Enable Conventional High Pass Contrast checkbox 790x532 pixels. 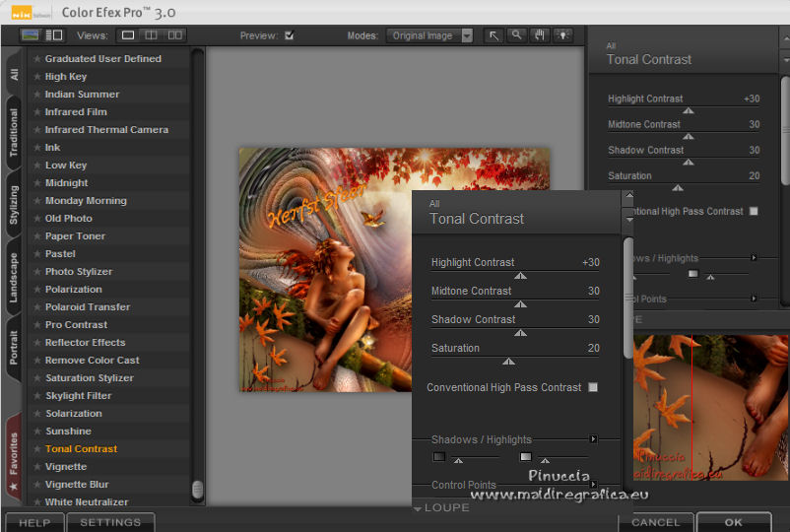(x=593, y=388)
